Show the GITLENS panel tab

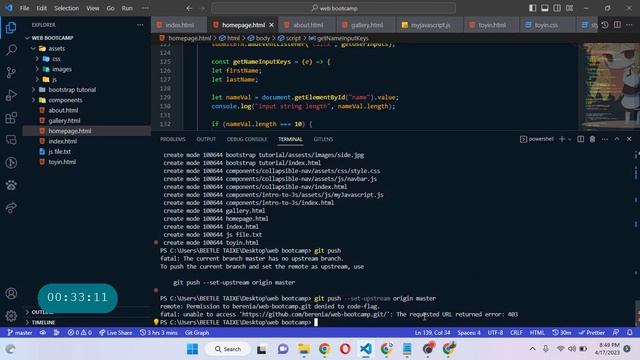click(x=323, y=139)
